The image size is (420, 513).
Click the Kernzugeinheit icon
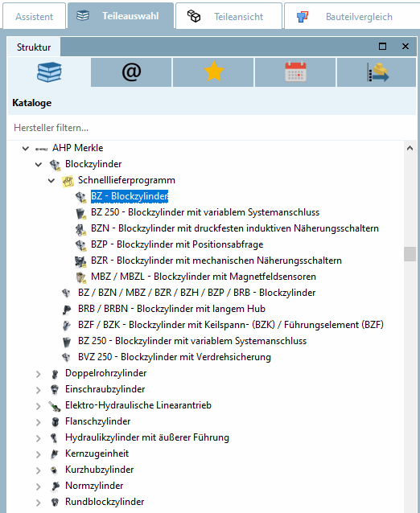click(55, 453)
